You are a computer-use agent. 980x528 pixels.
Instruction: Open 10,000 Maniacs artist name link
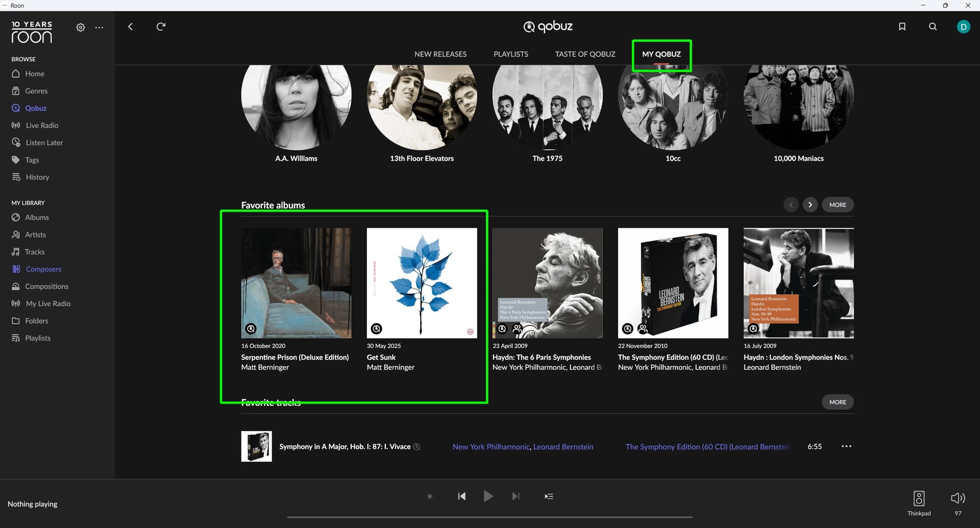[x=798, y=159]
